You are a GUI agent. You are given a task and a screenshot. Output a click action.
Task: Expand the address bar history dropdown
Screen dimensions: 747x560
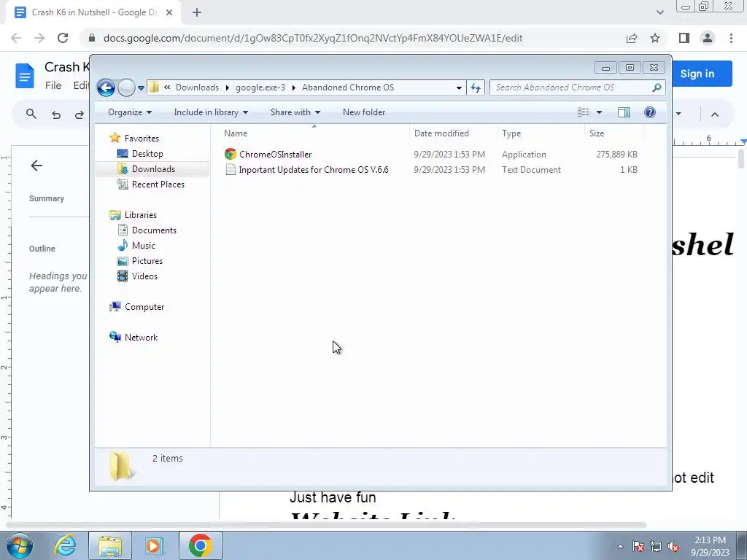point(459,87)
